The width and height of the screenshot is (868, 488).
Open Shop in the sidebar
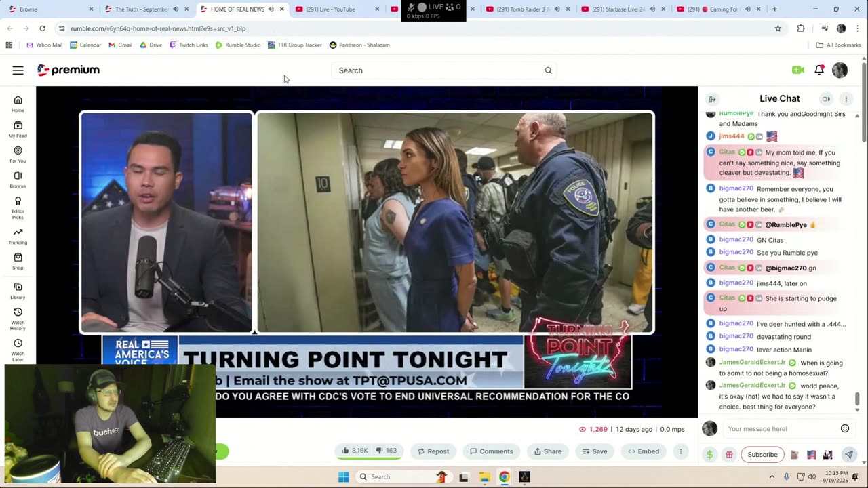click(18, 262)
